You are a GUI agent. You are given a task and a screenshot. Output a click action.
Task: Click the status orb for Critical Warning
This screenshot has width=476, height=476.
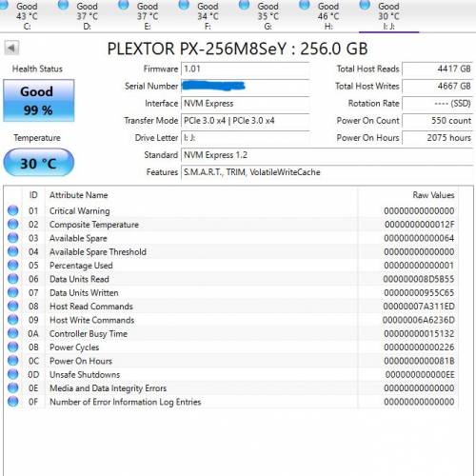(x=13, y=210)
